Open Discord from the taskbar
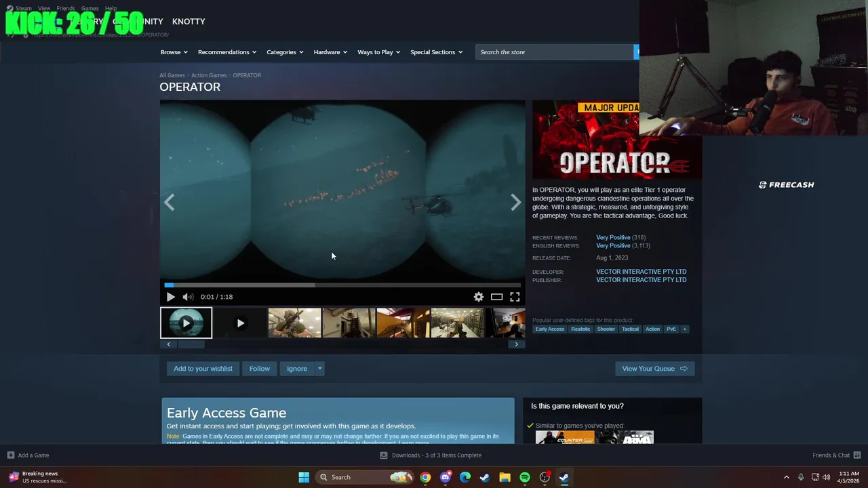Viewport: 868px width, 488px height. tap(445, 477)
